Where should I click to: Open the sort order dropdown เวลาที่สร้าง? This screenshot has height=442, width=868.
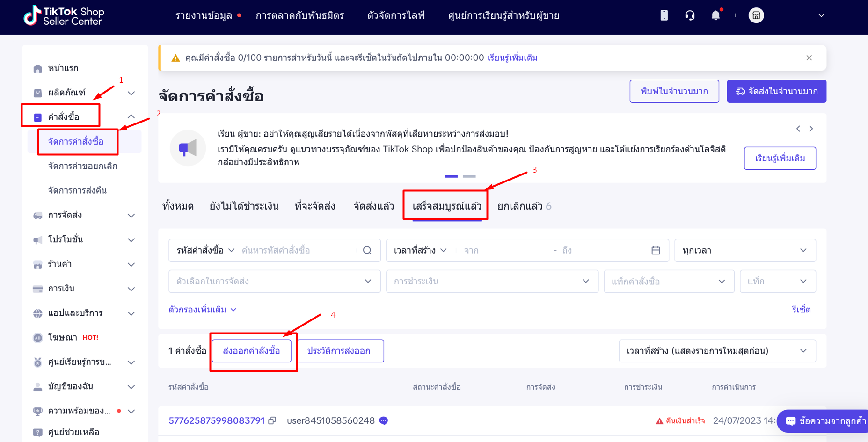(x=717, y=351)
